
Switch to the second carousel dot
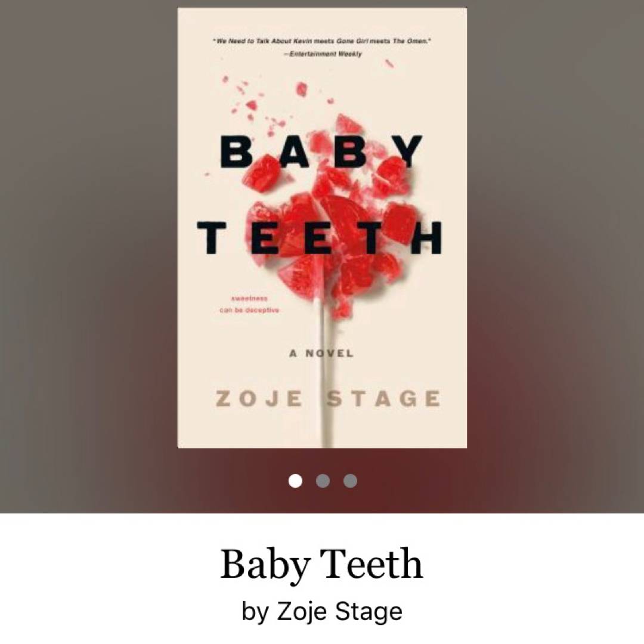click(x=323, y=481)
